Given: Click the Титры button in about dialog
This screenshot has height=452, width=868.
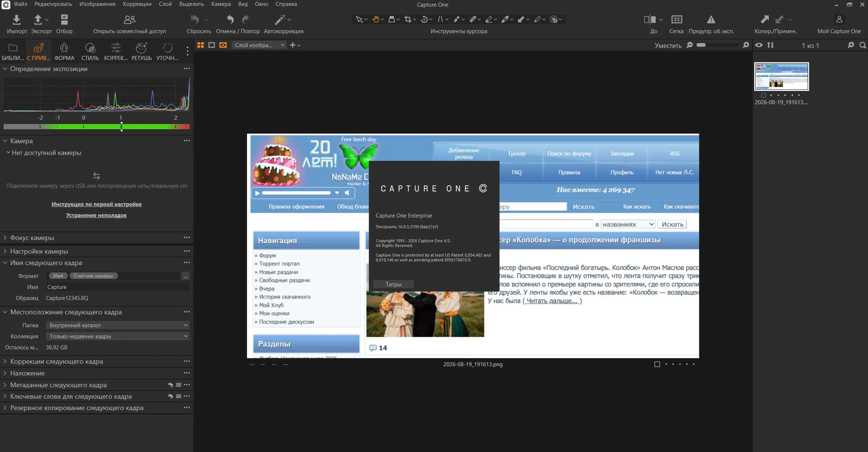Looking at the screenshot, I should pyautogui.click(x=394, y=284).
